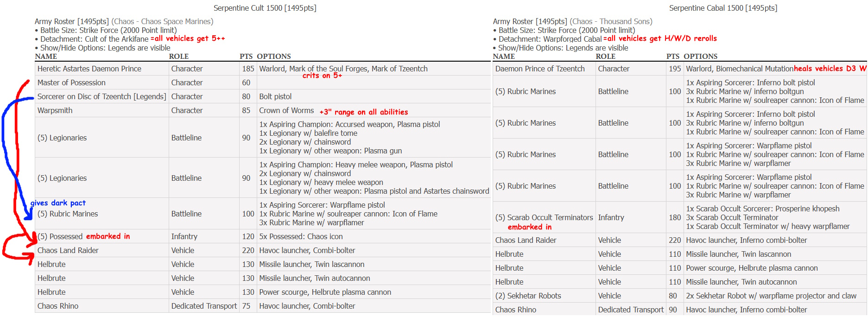Select '(2) Sekhetar Robots' unit
This screenshot has height=317, width=868.
[528, 296]
